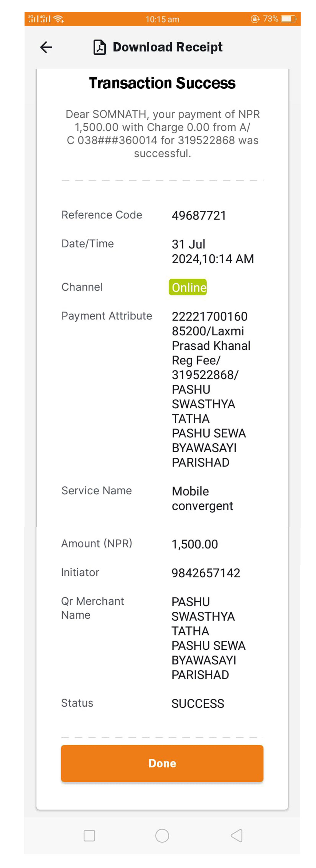Viewport: 316px width, 868px height.
Task: Click the amount value 1,500.00
Action: pos(195,544)
